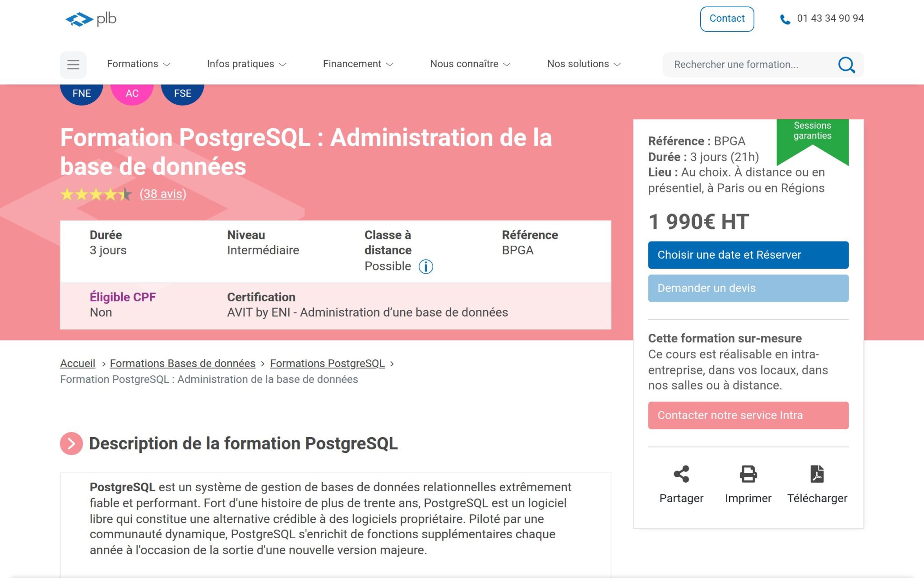
Task: Click the AVIT by ENI certification text
Action: click(368, 312)
